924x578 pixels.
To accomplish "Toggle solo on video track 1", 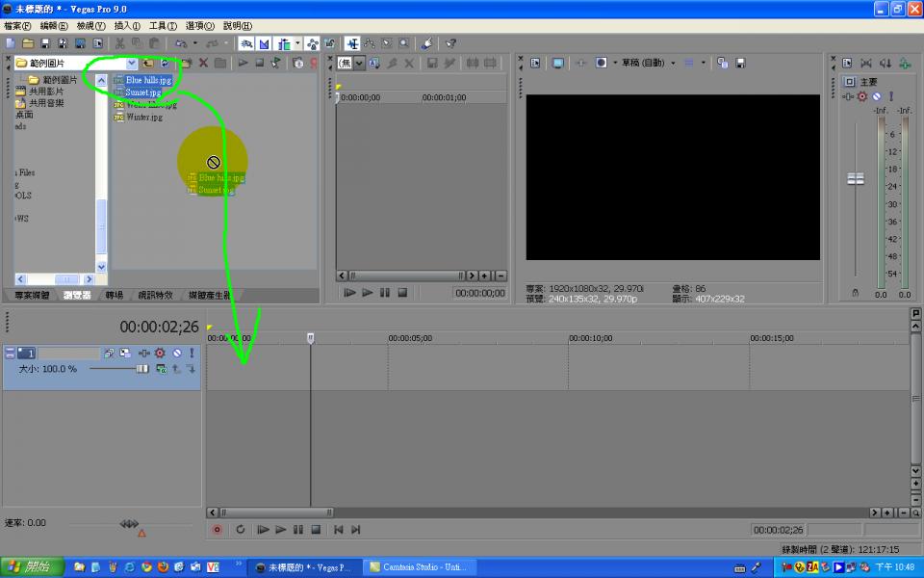I will pos(191,354).
